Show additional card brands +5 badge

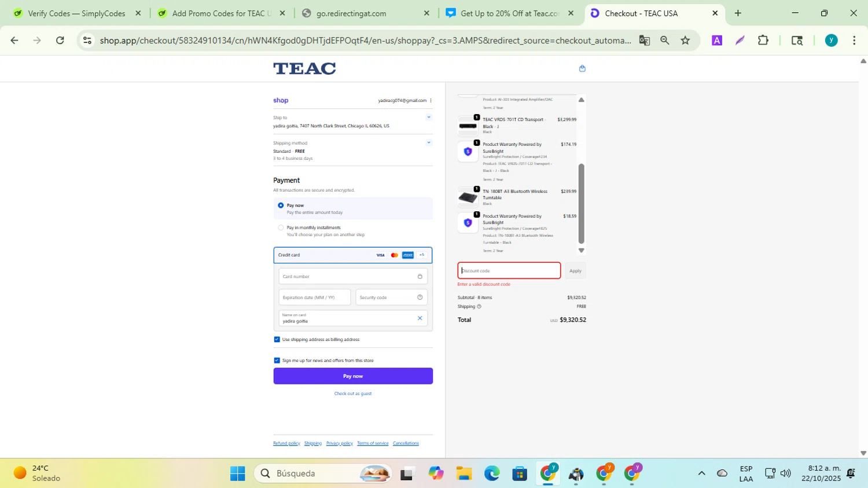(422, 255)
